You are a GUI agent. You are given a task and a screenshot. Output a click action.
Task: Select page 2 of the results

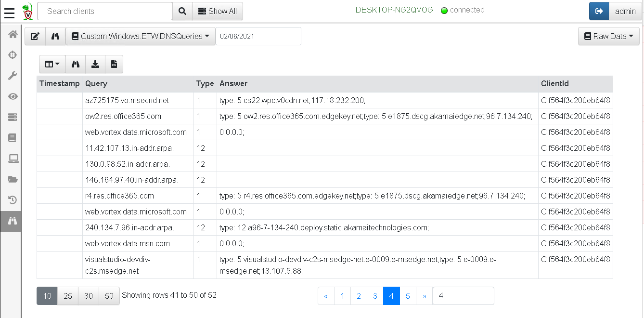pos(359,295)
